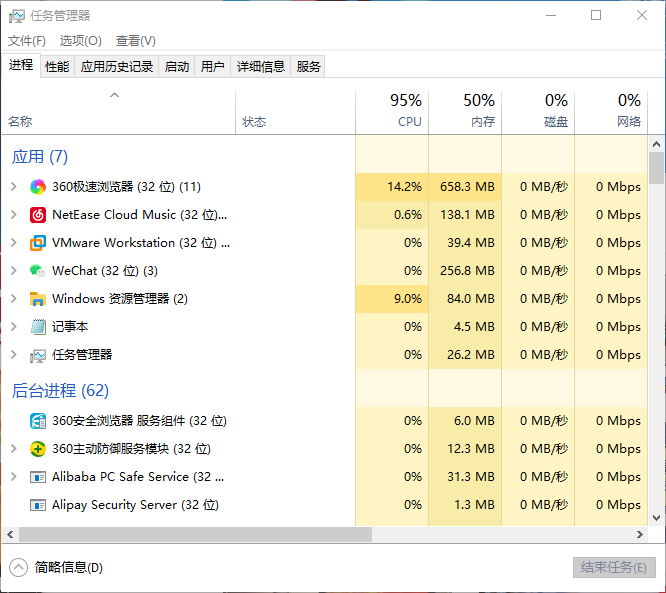Select the Alipay Security Server (32 位) row text
The image size is (666, 593).
point(135,505)
